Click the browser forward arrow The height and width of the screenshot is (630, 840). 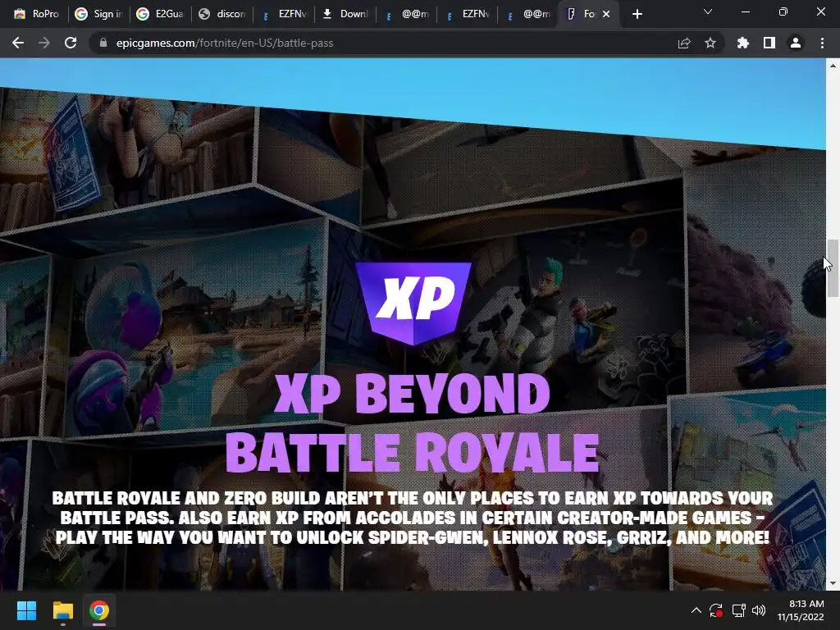[44, 43]
